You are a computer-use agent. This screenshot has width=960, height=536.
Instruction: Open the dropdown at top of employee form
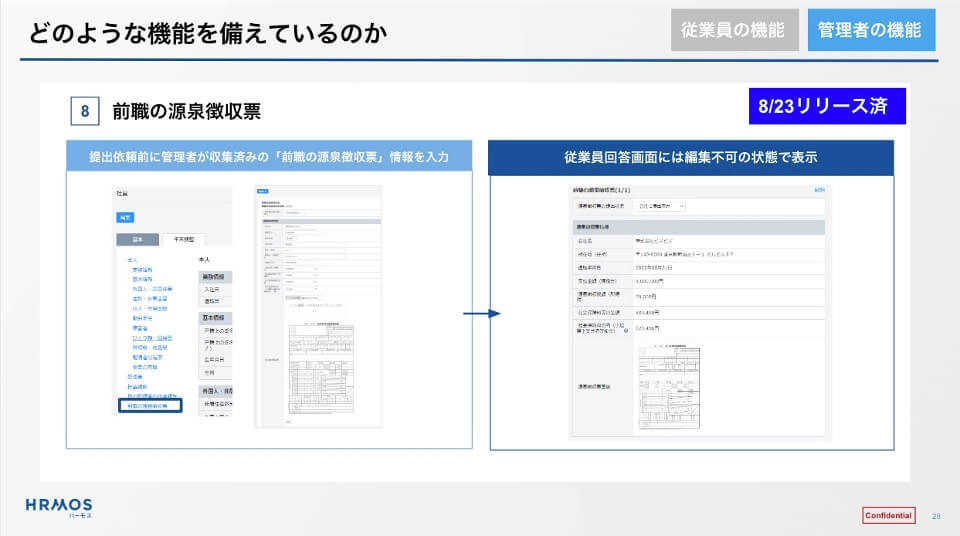(x=658, y=206)
